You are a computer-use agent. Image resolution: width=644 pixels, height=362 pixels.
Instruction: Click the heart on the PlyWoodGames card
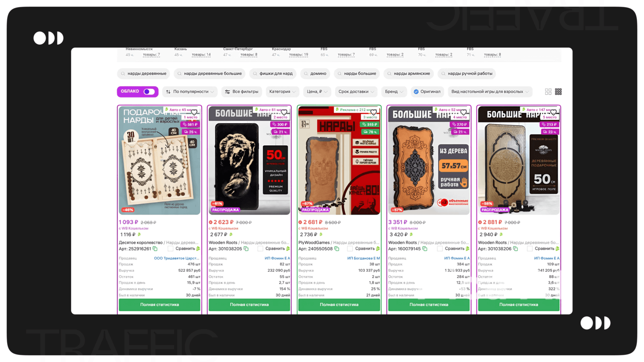(374, 112)
